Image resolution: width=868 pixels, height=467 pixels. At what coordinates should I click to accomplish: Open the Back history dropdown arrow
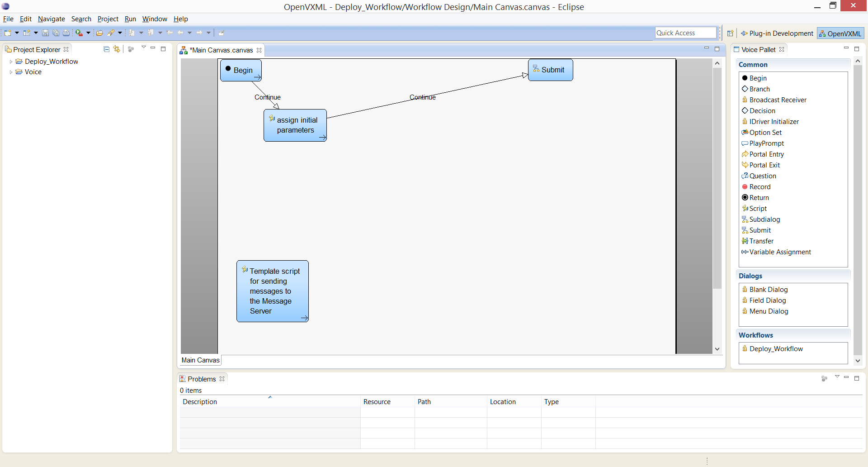[189, 33]
